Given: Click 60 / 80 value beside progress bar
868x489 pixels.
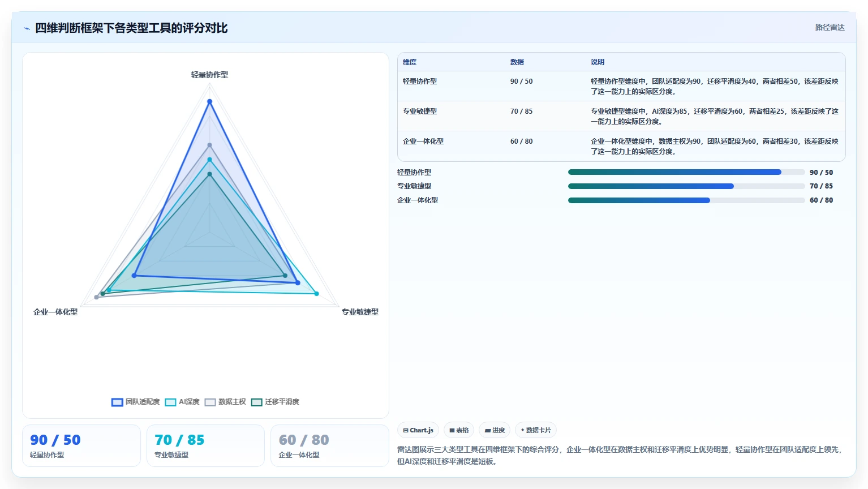Looking at the screenshot, I should click(x=821, y=200).
